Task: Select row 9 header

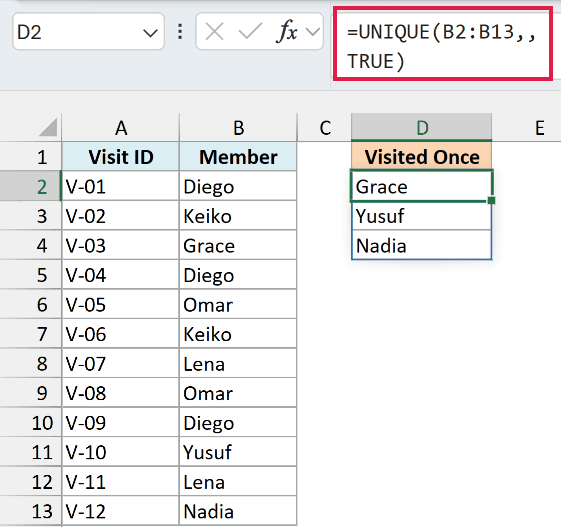Action: click(x=31, y=393)
